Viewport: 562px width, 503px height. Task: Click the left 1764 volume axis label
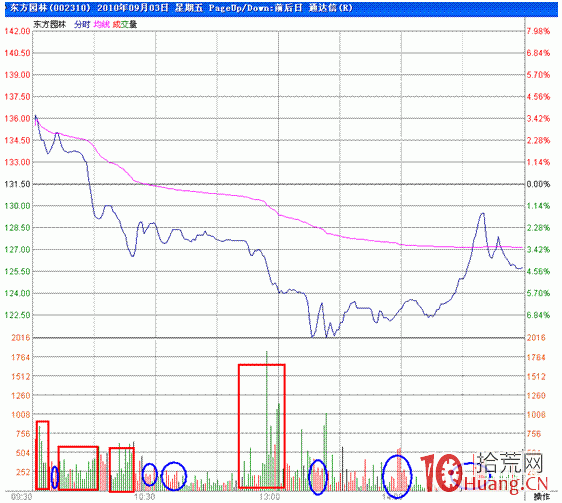coord(21,357)
